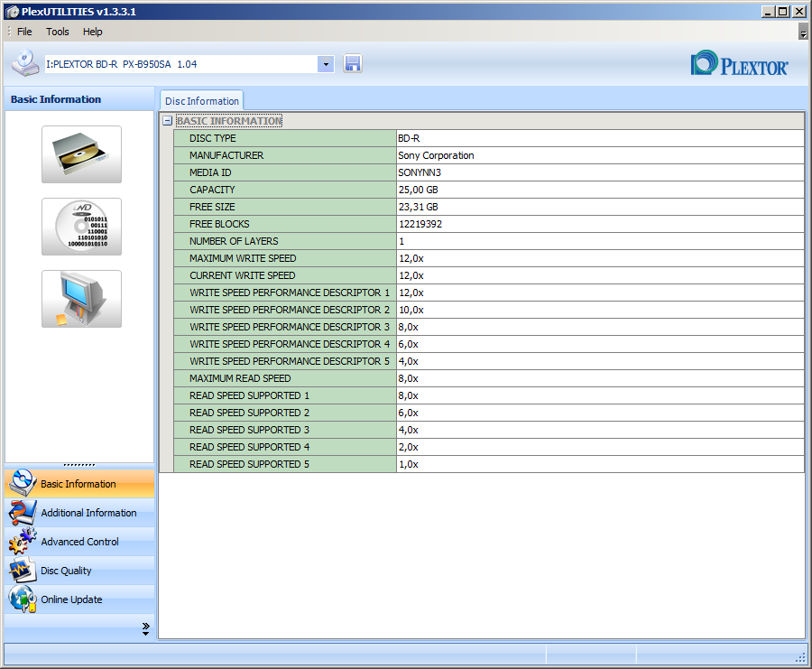Select WRITE SPEED PERFORMANCE DESCRIPTOR 1 row

coord(489,293)
